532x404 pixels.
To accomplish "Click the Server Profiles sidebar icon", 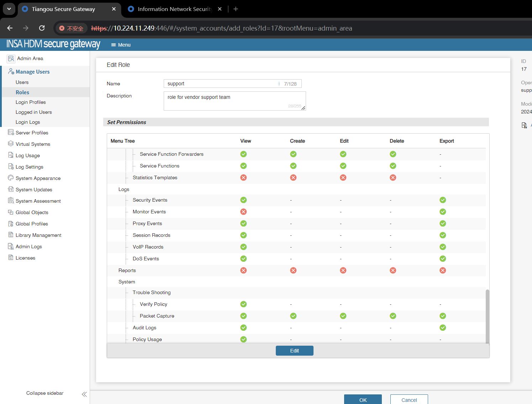I will [x=11, y=133].
